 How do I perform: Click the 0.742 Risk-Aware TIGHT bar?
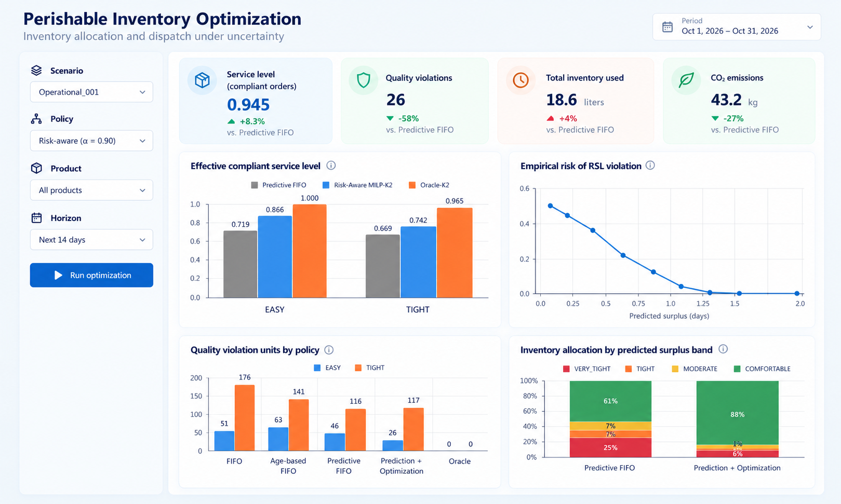[418, 262]
